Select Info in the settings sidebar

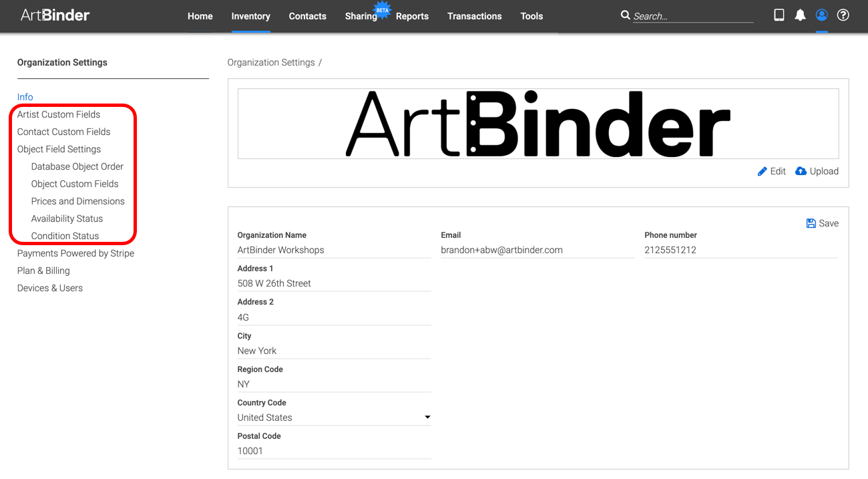pos(25,97)
